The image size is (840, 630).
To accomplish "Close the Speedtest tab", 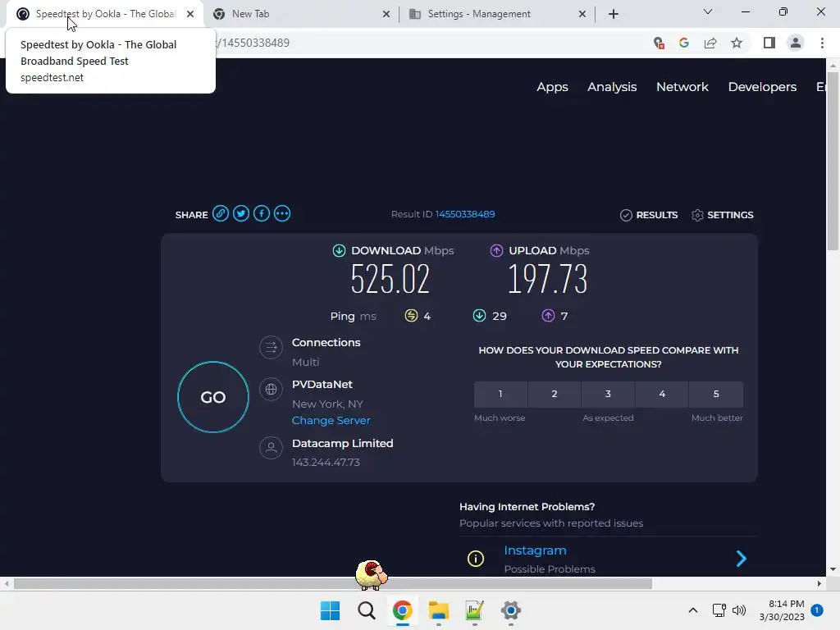I will (x=190, y=14).
